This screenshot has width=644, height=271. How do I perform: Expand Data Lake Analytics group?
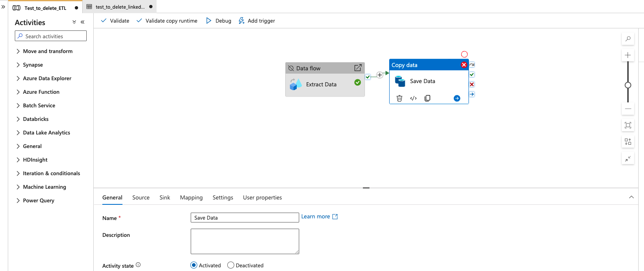pos(18,133)
